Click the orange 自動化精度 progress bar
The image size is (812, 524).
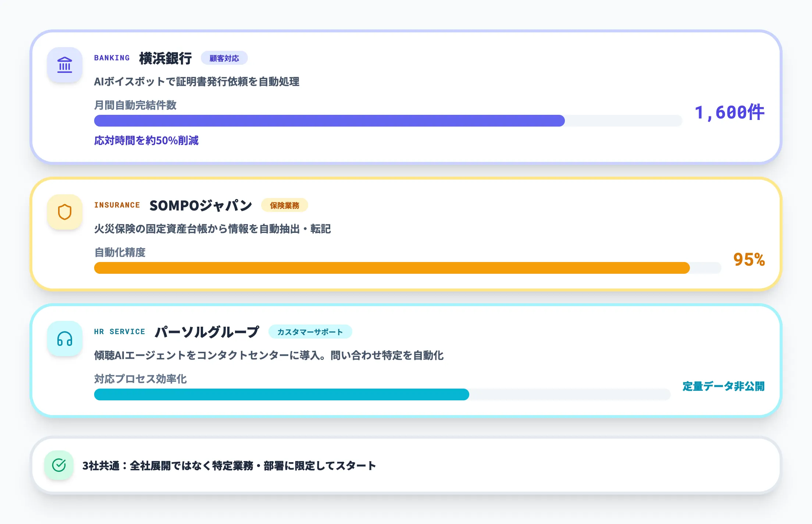coord(392,268)
